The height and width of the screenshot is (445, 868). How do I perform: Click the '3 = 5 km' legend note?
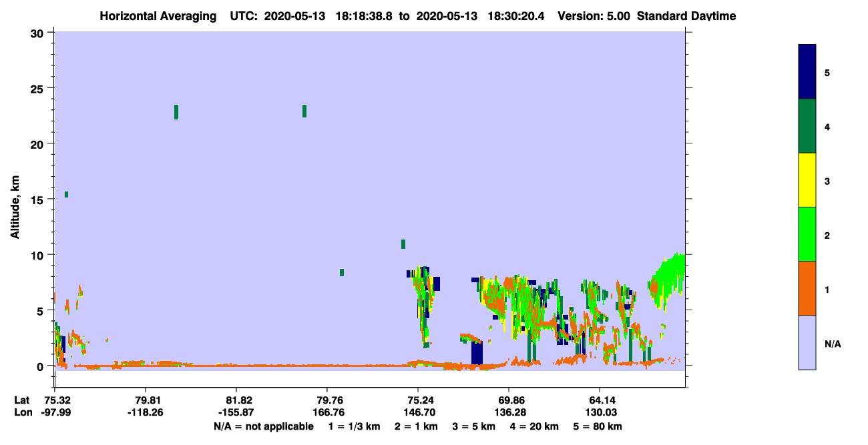[x=473, y=426]
